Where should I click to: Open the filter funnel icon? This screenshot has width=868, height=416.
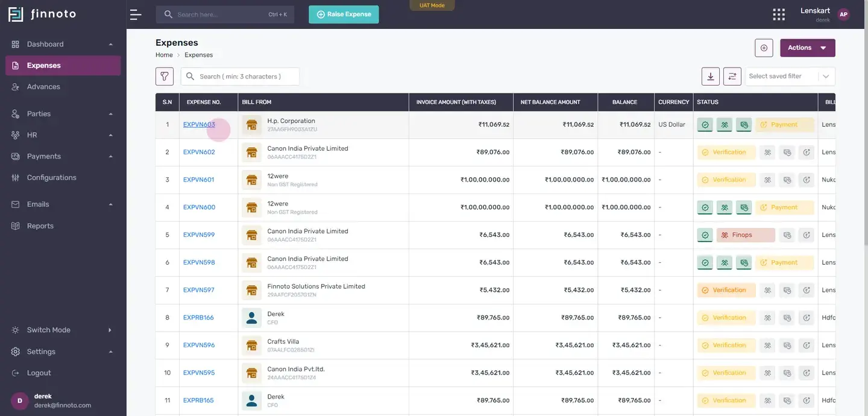(x=165, y=77)
